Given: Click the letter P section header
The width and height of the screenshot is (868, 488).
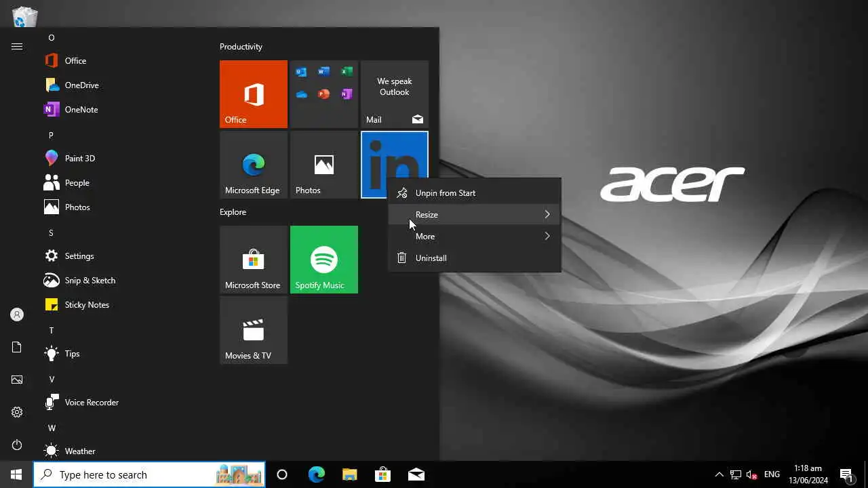Looking at the screenshot, I should [51, 136].
